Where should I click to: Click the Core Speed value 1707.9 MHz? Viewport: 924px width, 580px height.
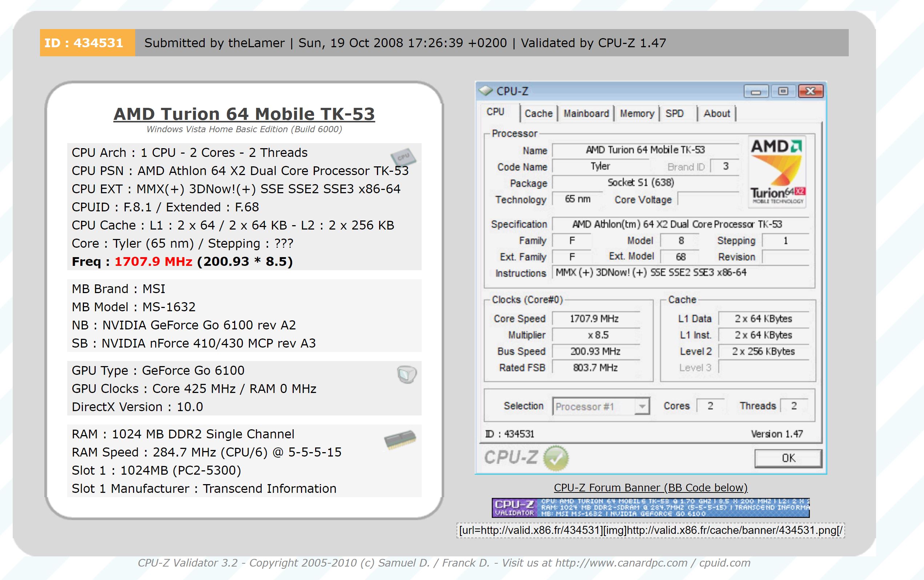point(596,319)
